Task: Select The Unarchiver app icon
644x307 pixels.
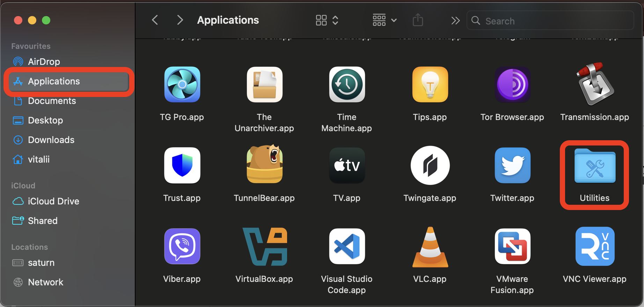Action: [x=264, y=84]
